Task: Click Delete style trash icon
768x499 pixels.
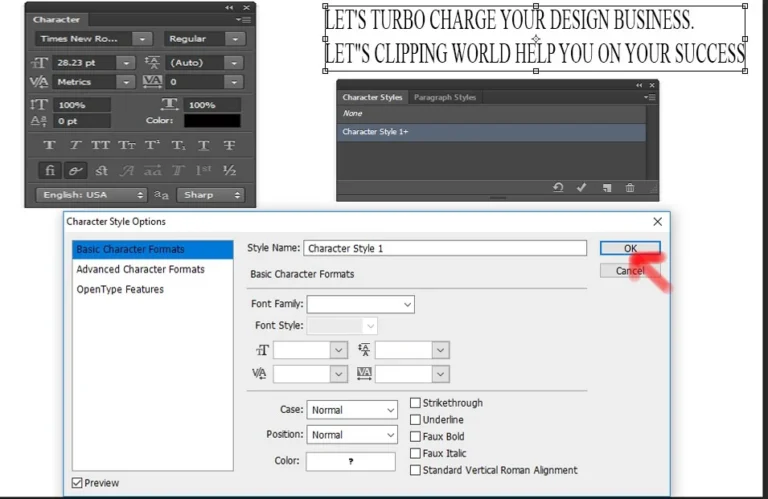Action: click(630, 187)
